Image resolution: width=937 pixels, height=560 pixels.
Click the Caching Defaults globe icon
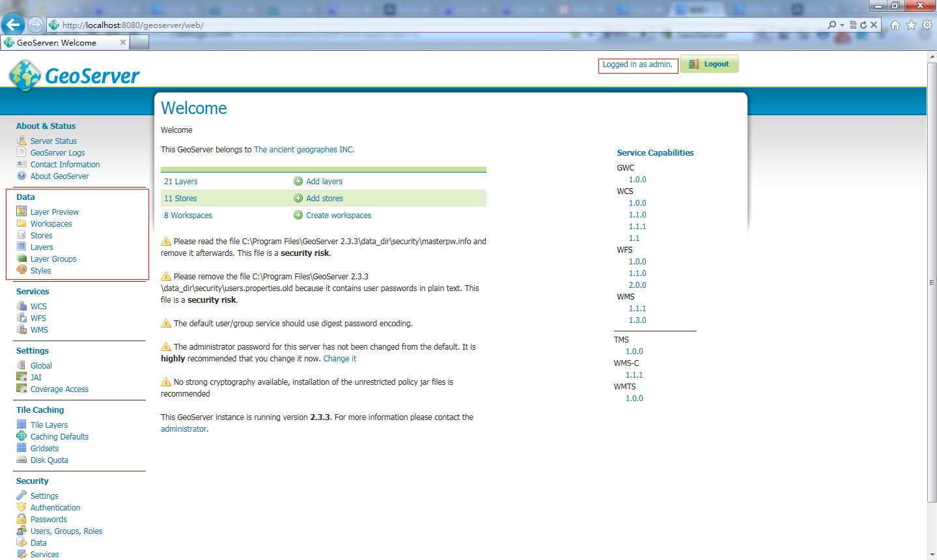coord(21,436)
